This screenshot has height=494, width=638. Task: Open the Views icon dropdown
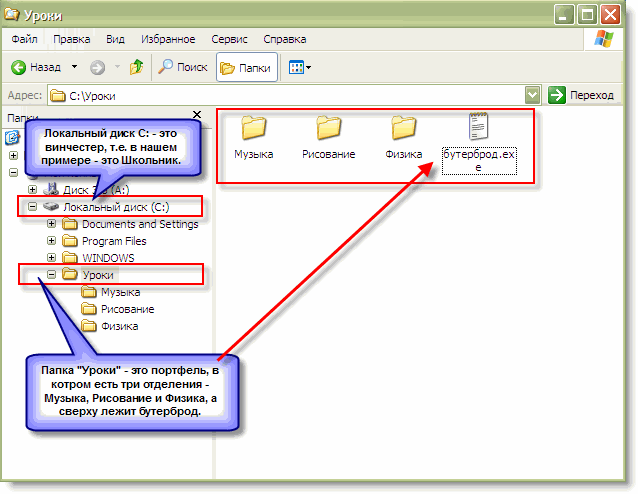(x=300, y=67)
